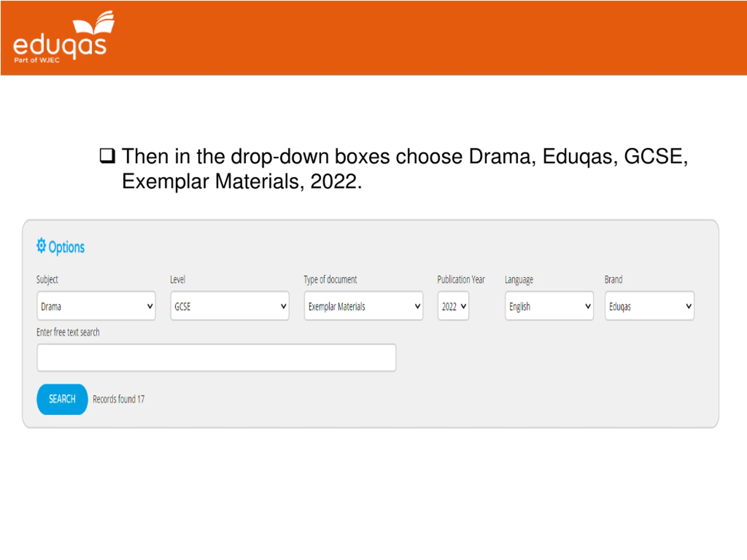Click the eduqas open book logo icon
The width and height of the screenshot is (747, 560).
(x=94, y=23)
